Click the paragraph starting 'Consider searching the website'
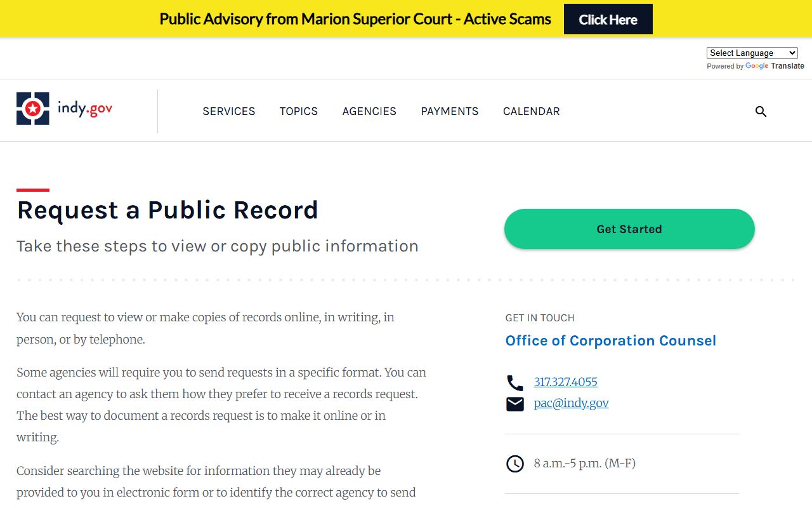Viewport: 812px width, 508px height. (216, 482)
